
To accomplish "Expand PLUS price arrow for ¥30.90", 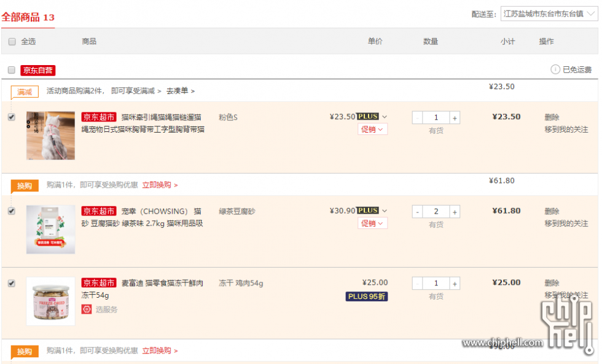I will 385,211.
